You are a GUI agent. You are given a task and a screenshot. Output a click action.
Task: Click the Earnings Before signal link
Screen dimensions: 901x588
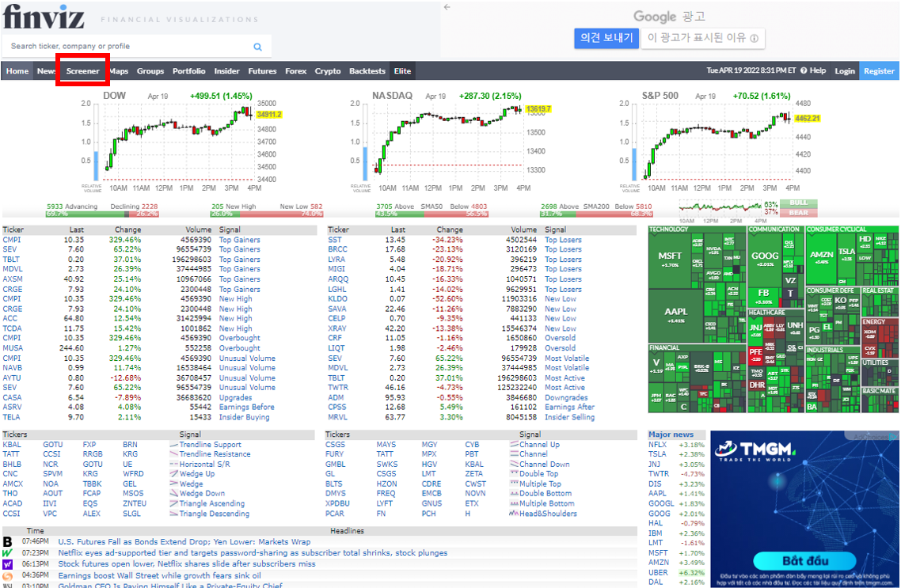click(x=246, y=407)
